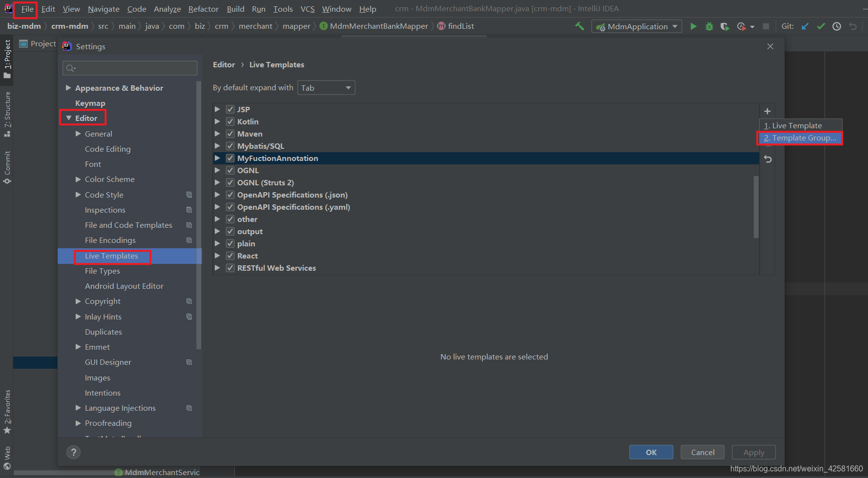Image resolution: width=868 pixels, height=478 pixels.
Task: Click the Stop process square icon
Action: click(x=766, y=26)
